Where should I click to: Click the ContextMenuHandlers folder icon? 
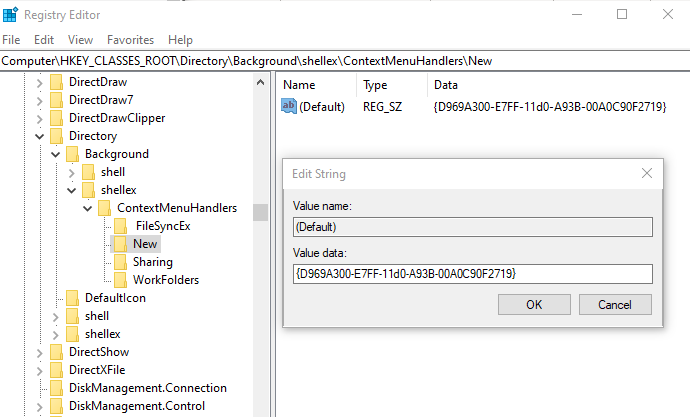[104, 208]
